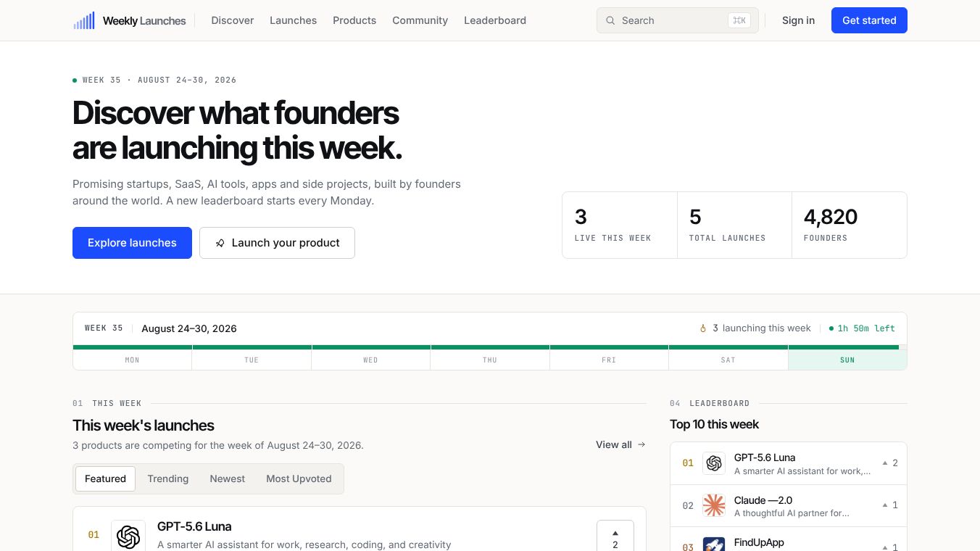Click the FindUpApp logo in leaderboard

(x=714, y=544)
